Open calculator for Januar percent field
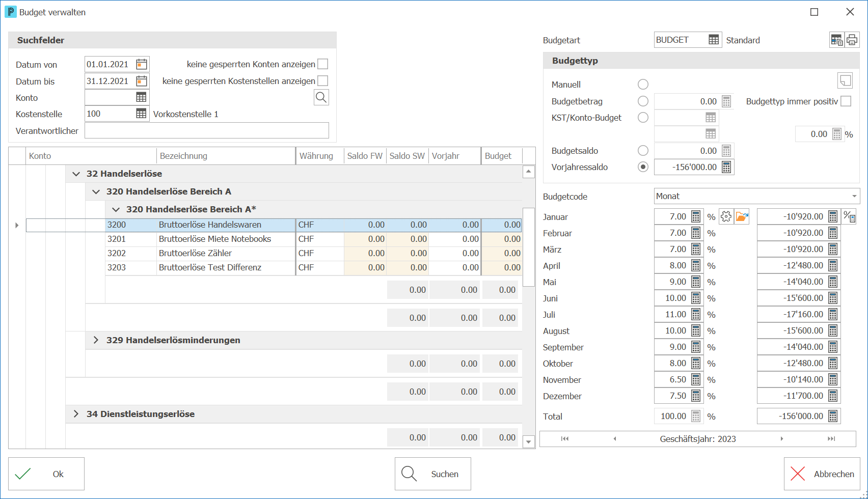Viewport: 868px width, 499px height. click(x=696, y=216)
